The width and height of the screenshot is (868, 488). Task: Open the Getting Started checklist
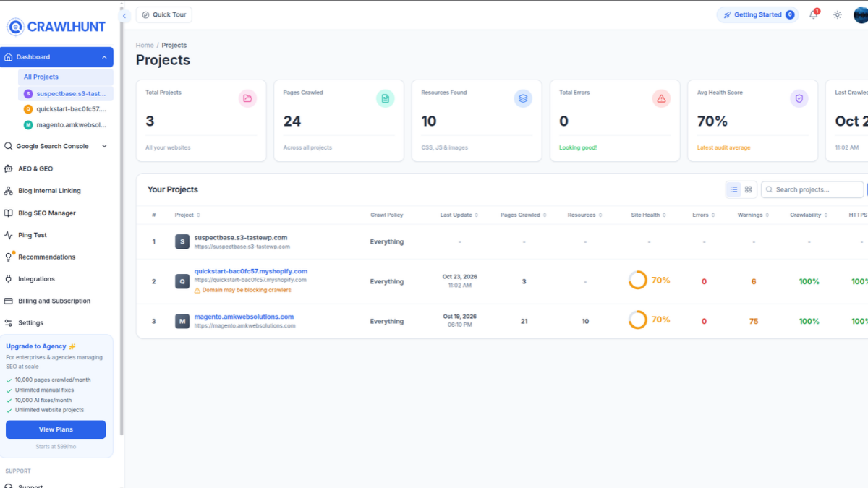tap(757, 14)
